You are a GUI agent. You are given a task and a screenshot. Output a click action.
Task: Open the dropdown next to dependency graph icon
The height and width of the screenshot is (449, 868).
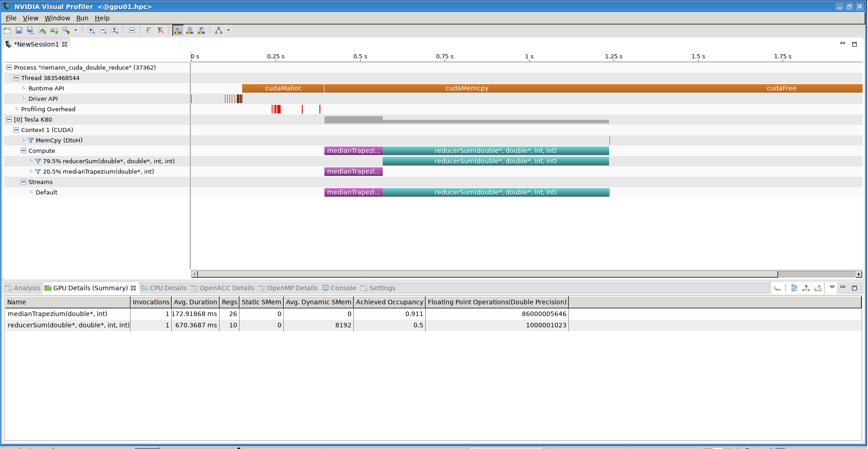pyautogui.click(x=228, y=30)
